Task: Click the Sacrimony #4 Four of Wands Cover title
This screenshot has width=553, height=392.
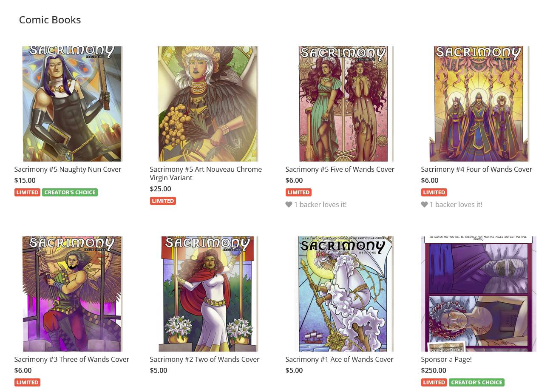Action: pos(476,169)
